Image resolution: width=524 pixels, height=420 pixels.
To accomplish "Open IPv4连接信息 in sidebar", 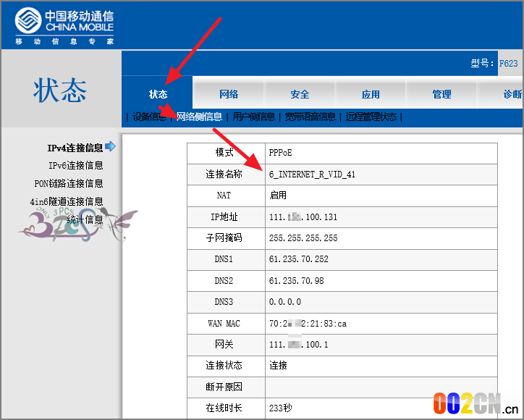I will point(75,148).
